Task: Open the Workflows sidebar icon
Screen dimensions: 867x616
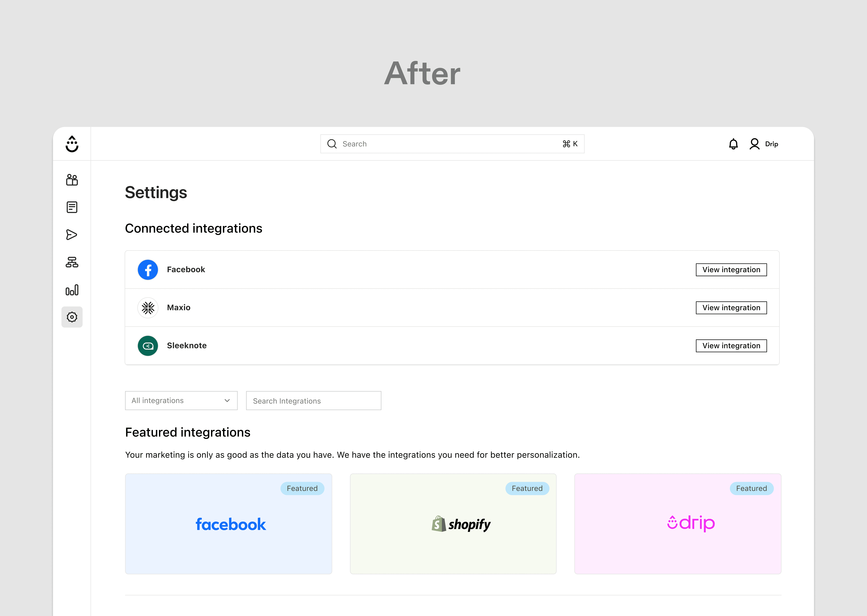Action: tap(72, 262)
